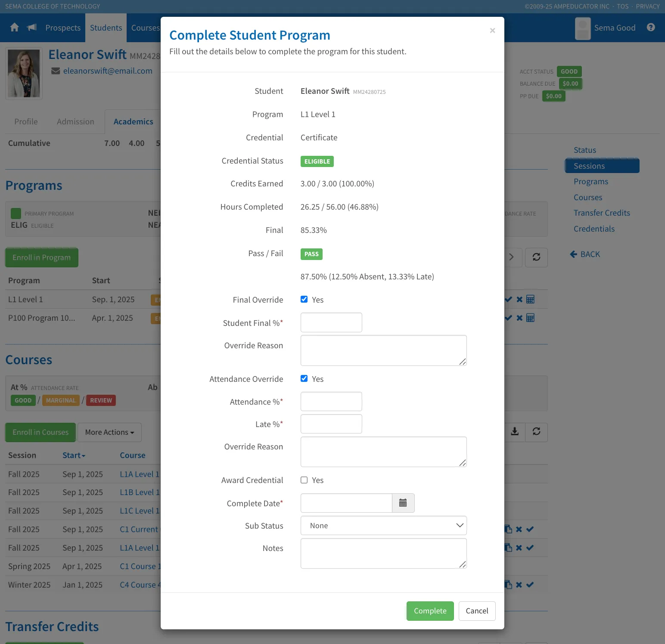This screenshot has width=665, height=644.
Task: Click the Enroll in Courses button
Action: pos(40,432)
